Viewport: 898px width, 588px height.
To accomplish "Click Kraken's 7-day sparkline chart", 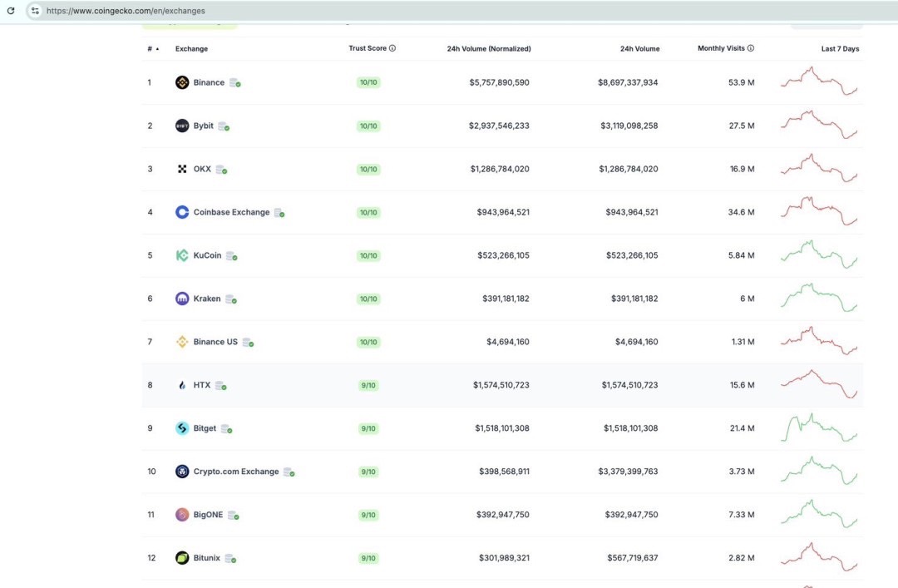I will coord(819,298).
